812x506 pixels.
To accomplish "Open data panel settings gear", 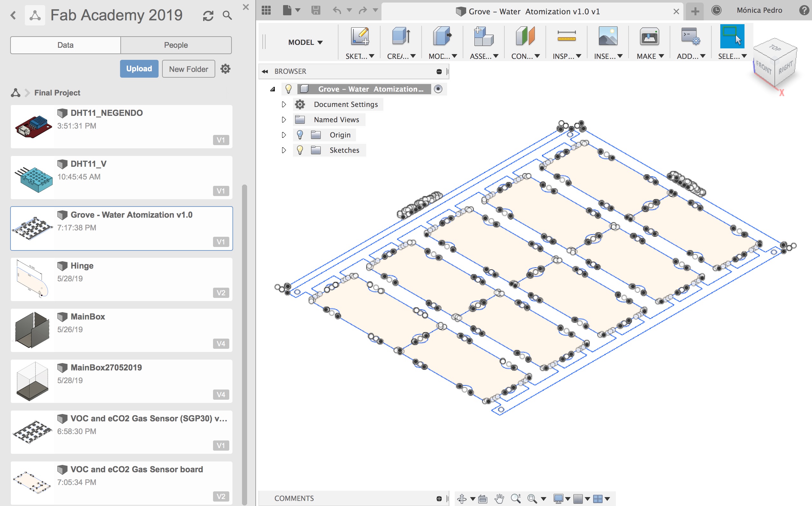I will tap(225, 69).
